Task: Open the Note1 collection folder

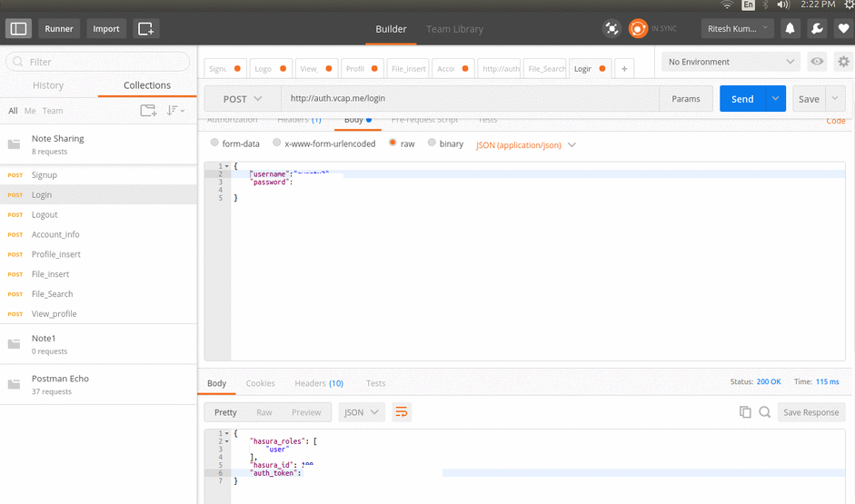Action: [x=98, y=344]
